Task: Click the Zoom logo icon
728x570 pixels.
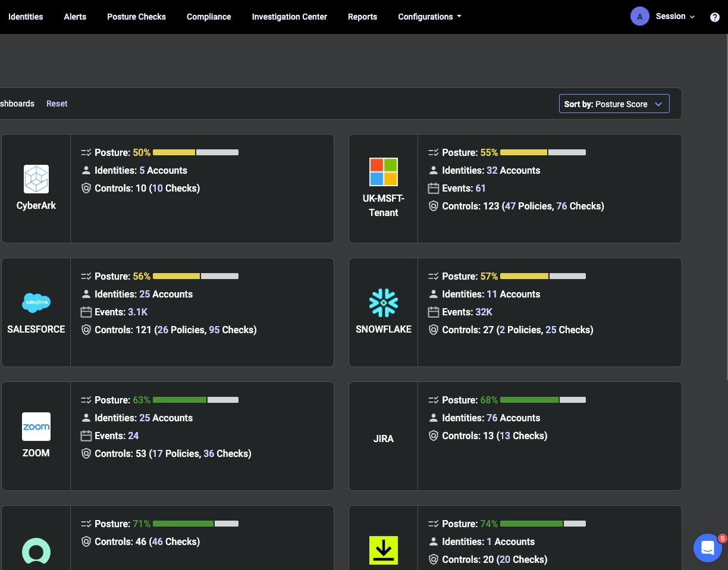Action: pos(36,427)
